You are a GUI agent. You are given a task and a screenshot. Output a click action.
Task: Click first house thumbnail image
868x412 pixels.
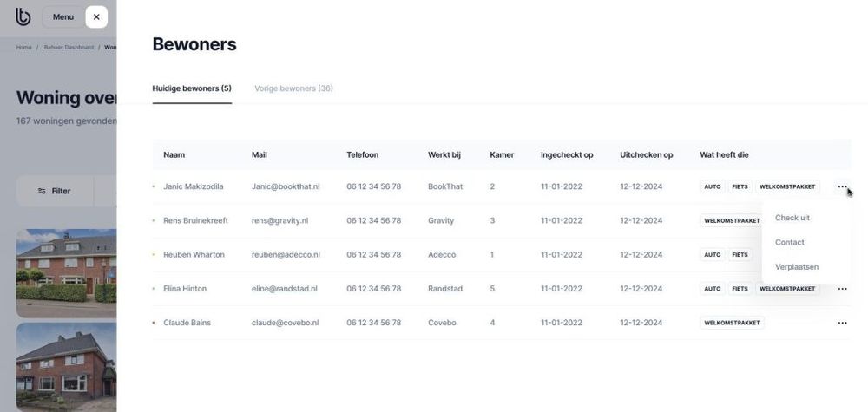tap(67, 273)
